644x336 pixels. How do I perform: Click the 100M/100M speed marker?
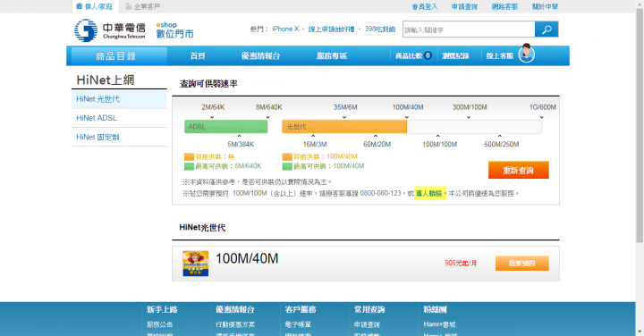[x=439, y=145]
